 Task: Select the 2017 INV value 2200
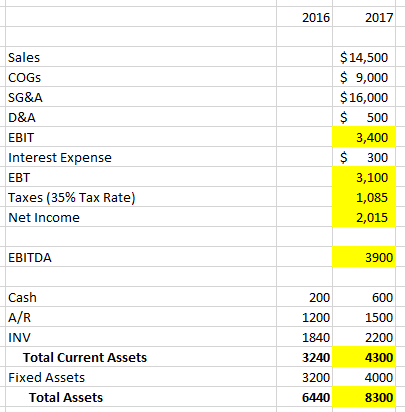(364, 337)
